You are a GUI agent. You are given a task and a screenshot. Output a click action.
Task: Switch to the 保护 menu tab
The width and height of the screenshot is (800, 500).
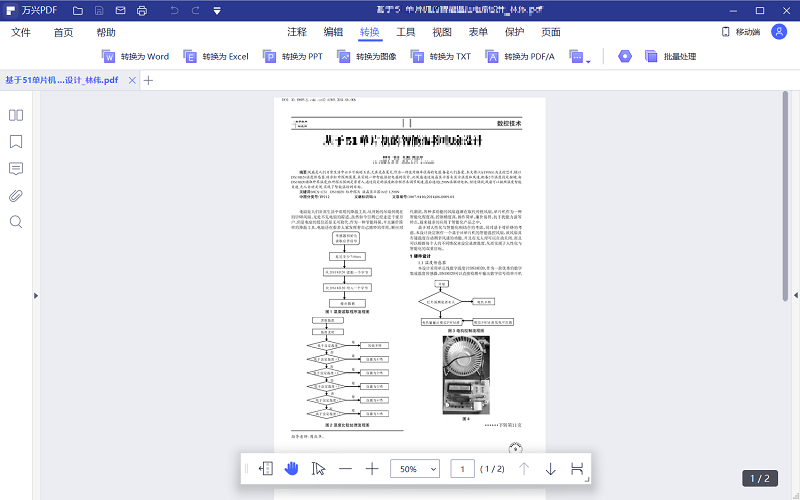(x=514, y=32)
